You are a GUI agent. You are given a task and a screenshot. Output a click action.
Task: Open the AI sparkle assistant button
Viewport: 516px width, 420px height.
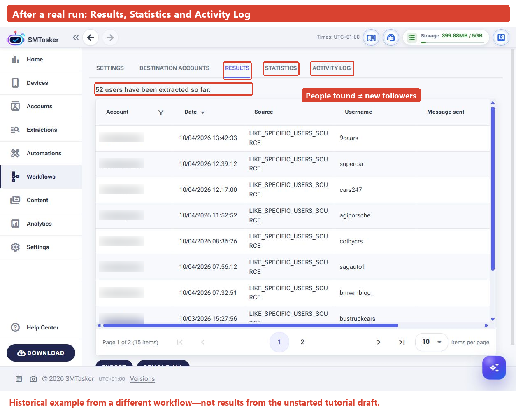coord(494,368)
